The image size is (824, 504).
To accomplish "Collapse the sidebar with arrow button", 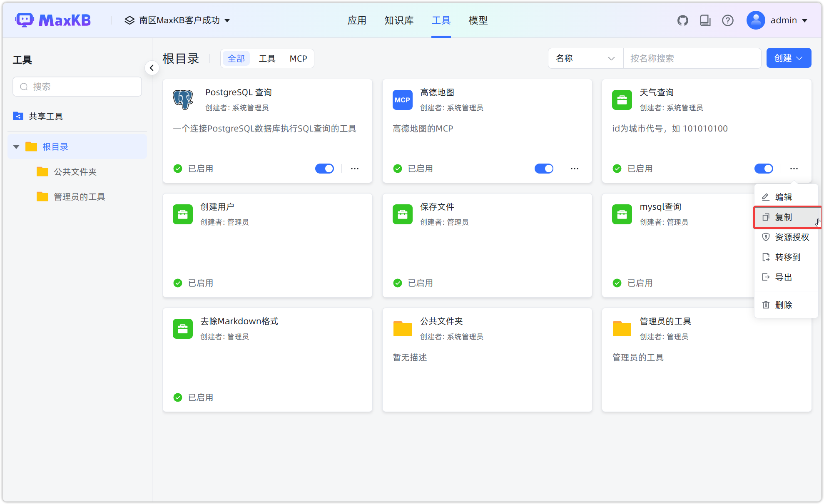I will [x=152, y=68].
